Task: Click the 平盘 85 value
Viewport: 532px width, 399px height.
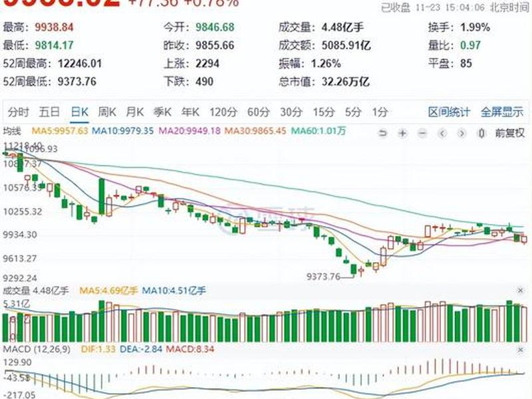Action: click(x=466, y=63)
